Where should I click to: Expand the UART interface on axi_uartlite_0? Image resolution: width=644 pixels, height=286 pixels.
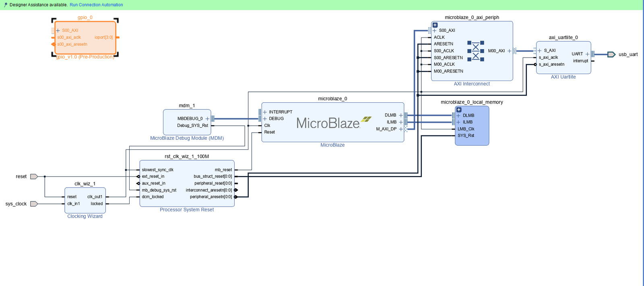[x=587, y=54]
